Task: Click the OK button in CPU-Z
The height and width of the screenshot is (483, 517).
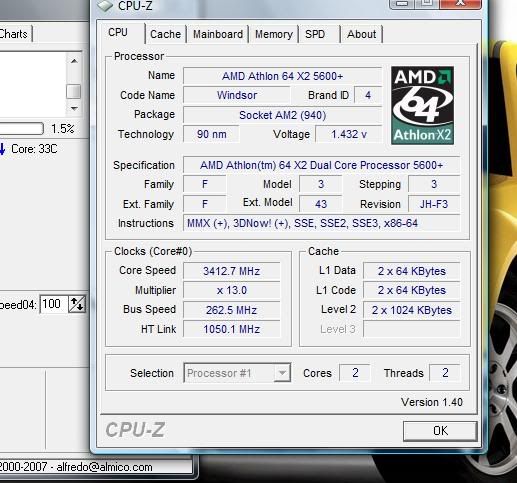Action: [x=440, y=431]
